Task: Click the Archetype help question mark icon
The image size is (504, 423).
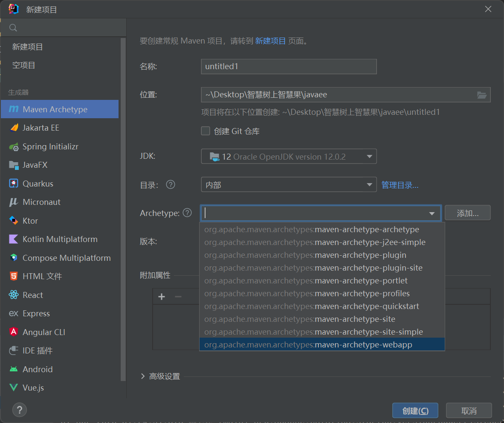Action: click(x=187, y=213)
